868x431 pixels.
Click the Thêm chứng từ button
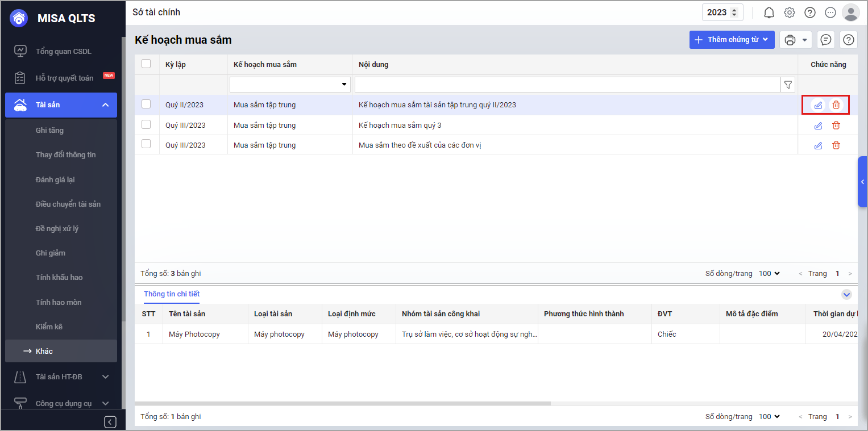[x=732, y=40]
